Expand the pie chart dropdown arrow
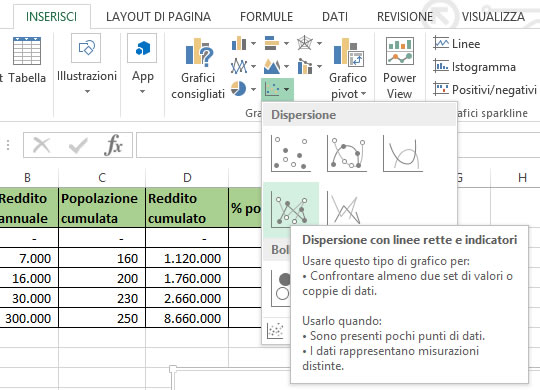 coord(253,89)
